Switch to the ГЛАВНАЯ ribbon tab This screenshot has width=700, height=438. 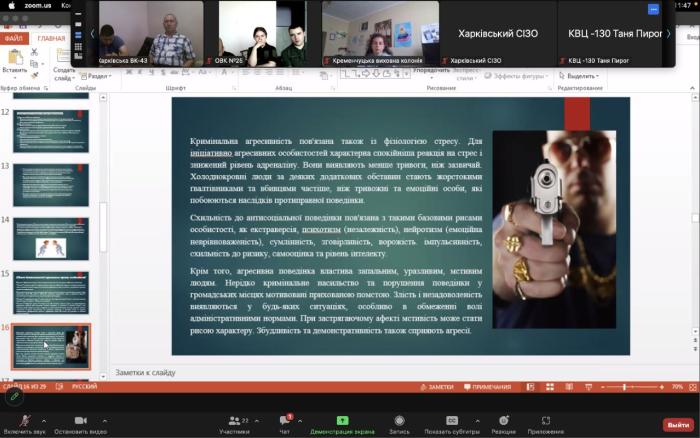click(x=51, y=39)
